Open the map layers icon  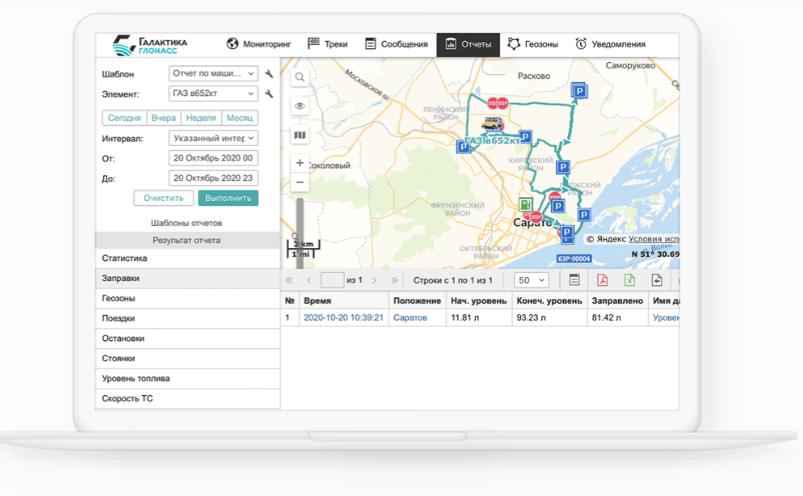pyautogui.click(x=299, y=135)
